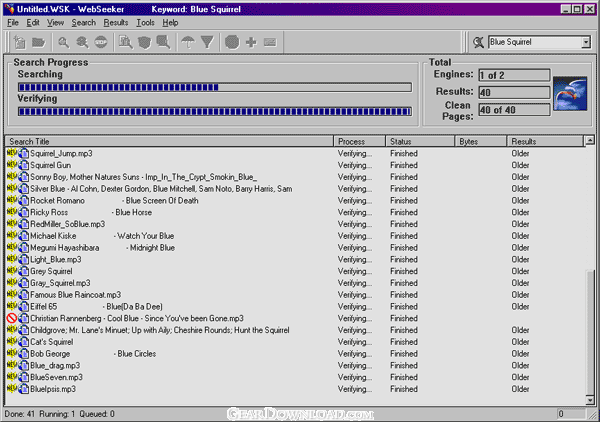Click the NEW badge on Eiffel 65 row
Viewport: 600px width, 422px height.
12,306
